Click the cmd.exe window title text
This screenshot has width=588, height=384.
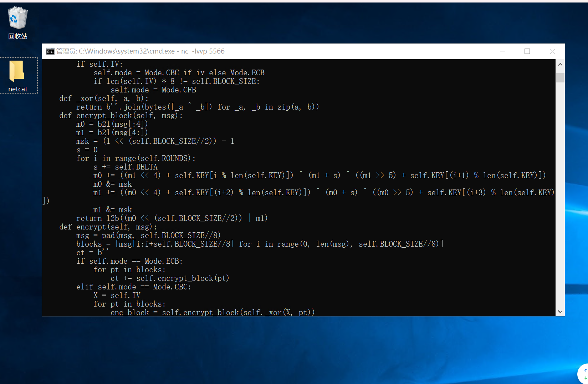coord(140,51)
